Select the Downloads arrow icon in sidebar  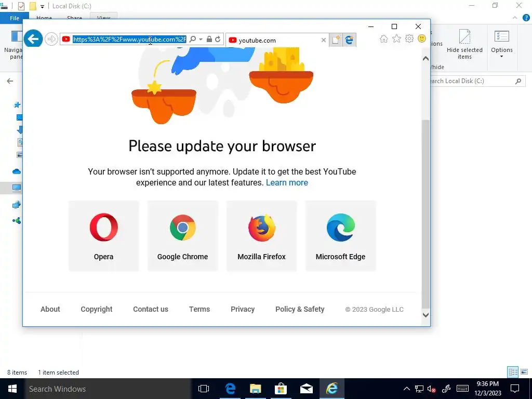click(x=20, y=129)
